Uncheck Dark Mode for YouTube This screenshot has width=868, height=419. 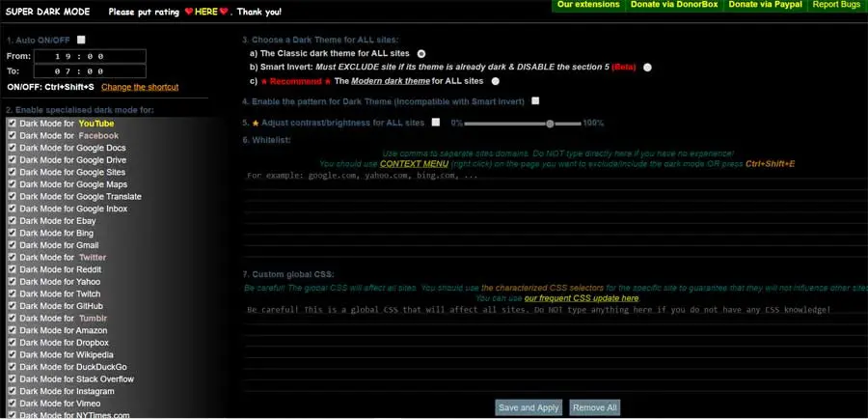coord(13,123)
